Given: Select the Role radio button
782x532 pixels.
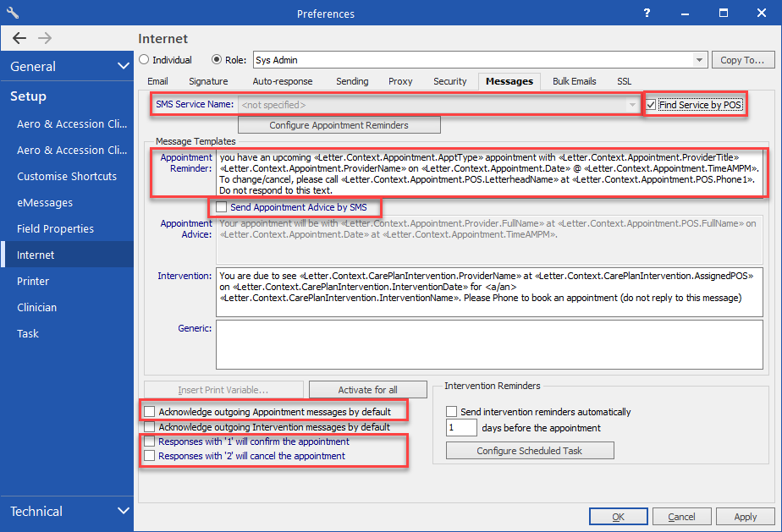Looking at the screenshot, I should point(217,60).
